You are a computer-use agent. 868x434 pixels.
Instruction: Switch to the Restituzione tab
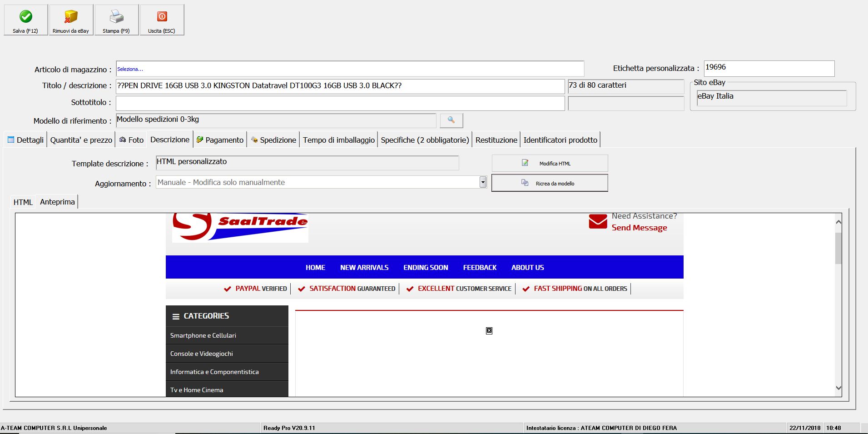(496, 140)
